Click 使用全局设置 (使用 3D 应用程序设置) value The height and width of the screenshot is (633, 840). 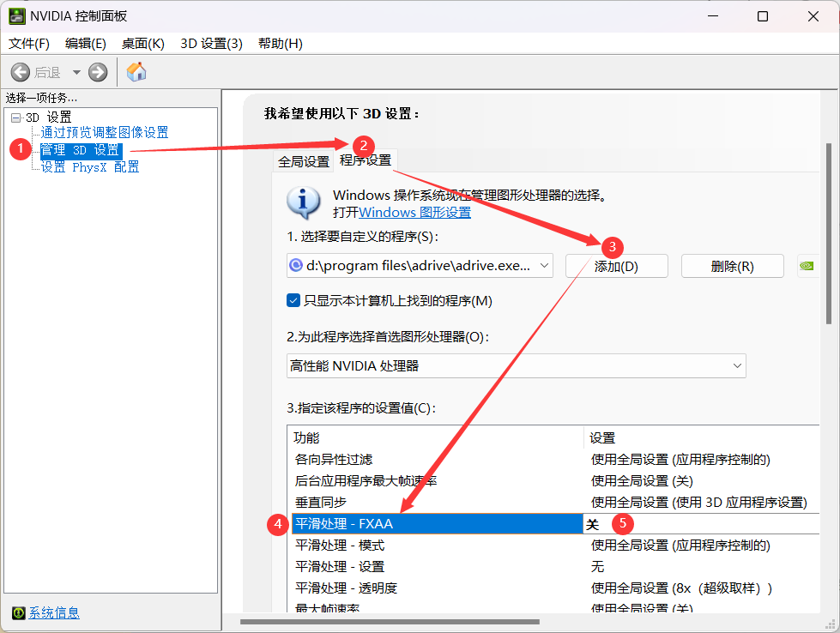(x=698, y=503)
